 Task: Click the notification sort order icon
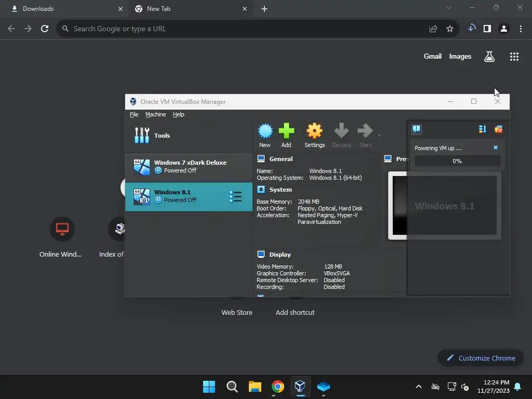483,129
